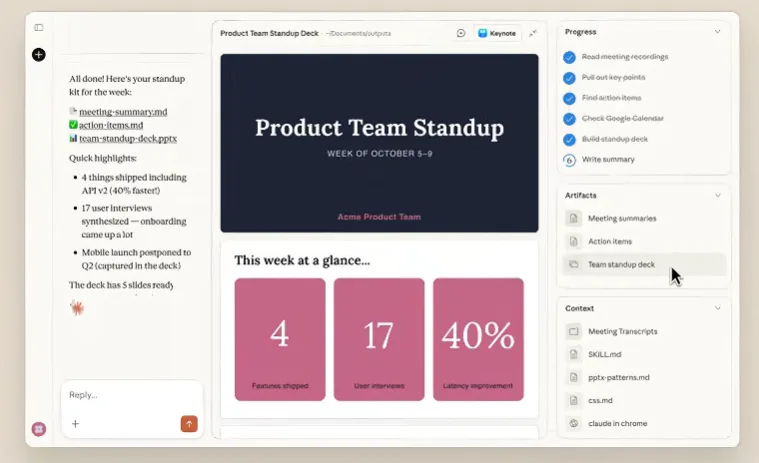Select the Team standup deck artifact
This screenshot has height=463, width=759.
[620, 265]
